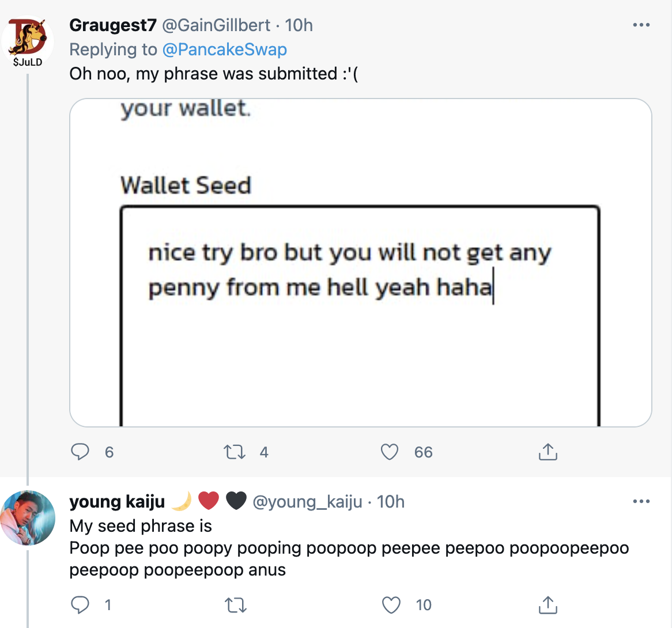
Task: Share Graugest7's tweet
Action: (x=548, y=452)
